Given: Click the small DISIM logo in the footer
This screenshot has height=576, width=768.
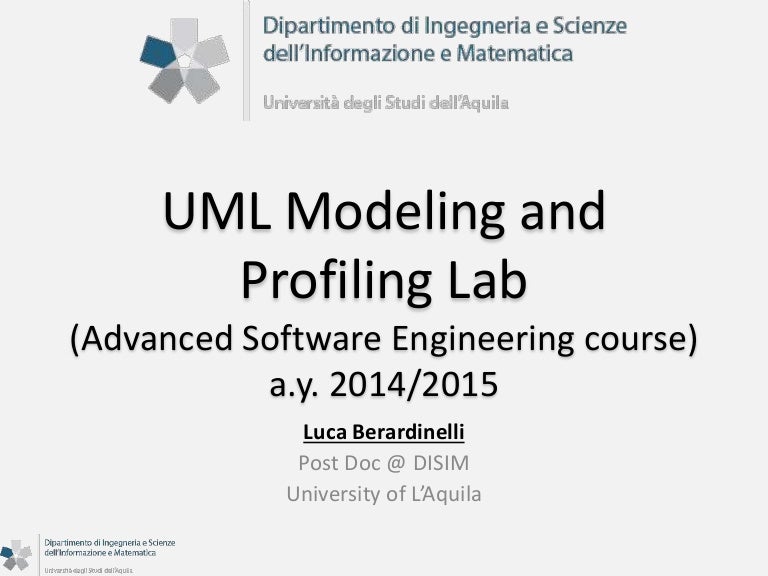Looking at the screenshot, I should click(16, 555).
